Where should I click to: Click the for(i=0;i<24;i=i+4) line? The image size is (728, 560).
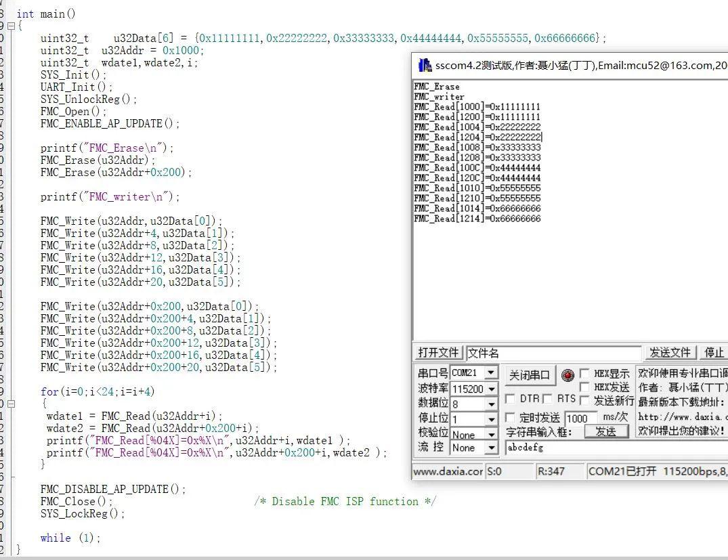coord(98,391)
